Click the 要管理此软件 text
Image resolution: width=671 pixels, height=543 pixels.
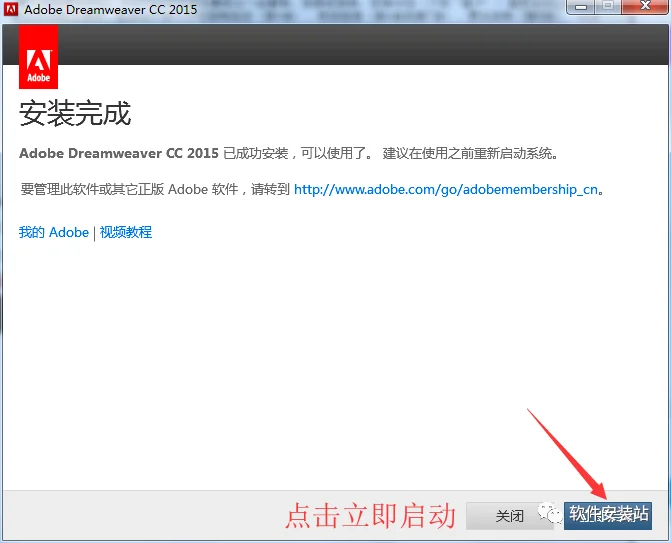click(312, 189)
